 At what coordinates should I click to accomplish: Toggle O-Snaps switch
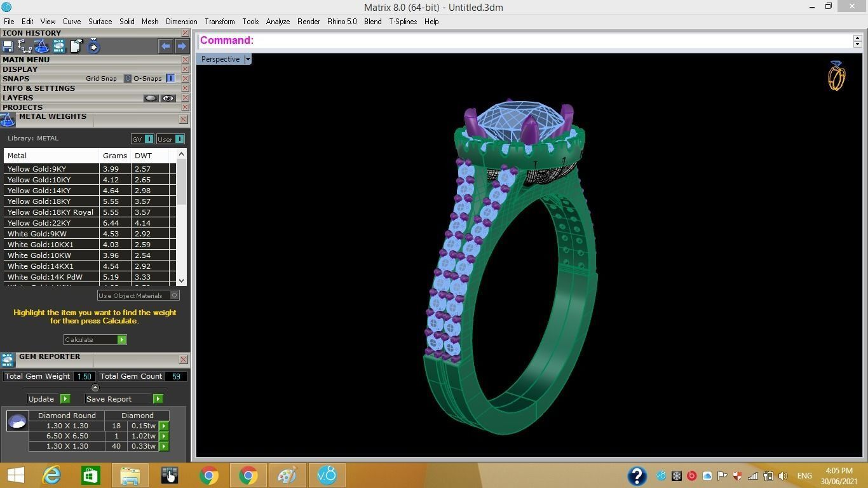point(170,78)
